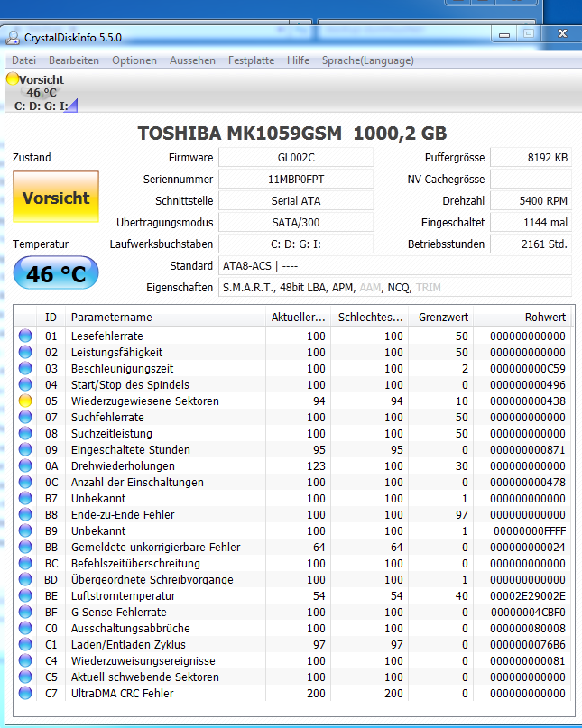
Task: Click the Seriennummer field 11MBP0FPT
Action: click(x=296, y=180)
